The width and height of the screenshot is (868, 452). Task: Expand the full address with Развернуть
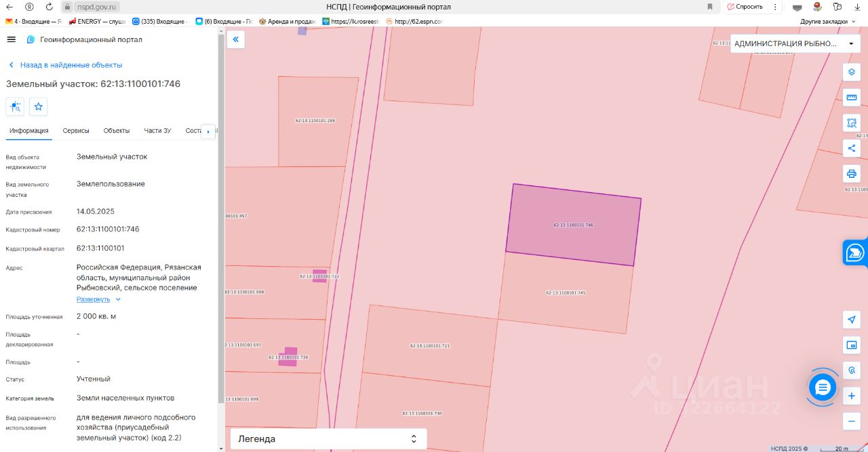click(98, 299)
